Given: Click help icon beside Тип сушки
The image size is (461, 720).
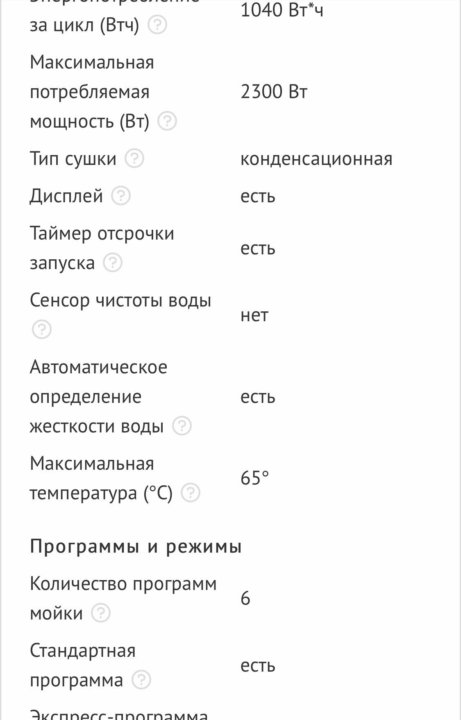Looking at the screenshot, I should click(135, 159).
